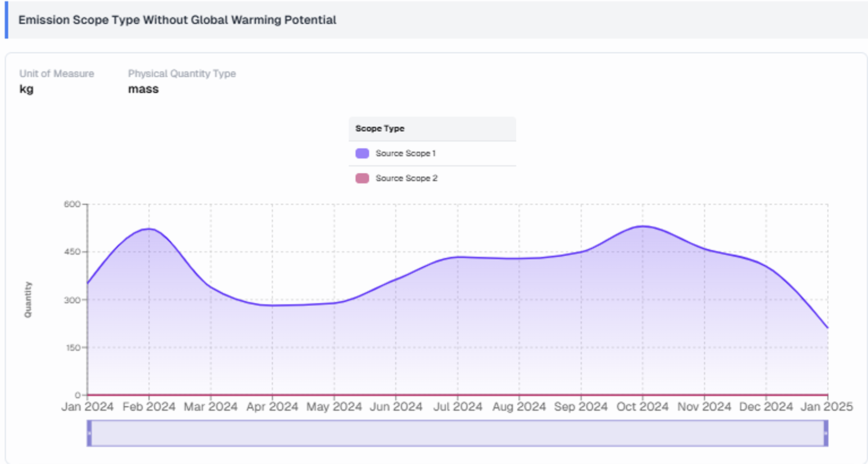Click the Feb 2024 x-axis label
This screenshot has width=868, height=464.
tap(149, 407)
